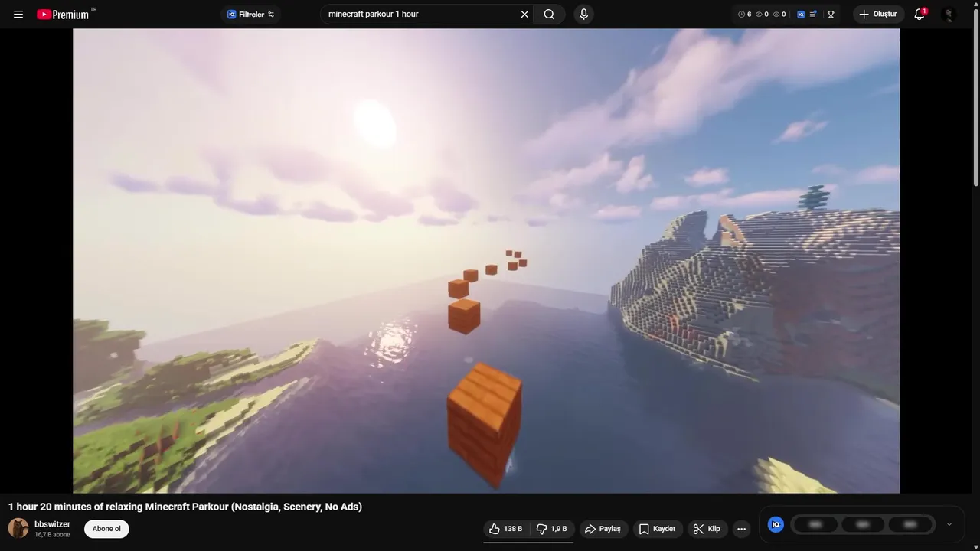Clear the search query with X
The width and height of the screenshot is (980, 551).
point(524,15)
